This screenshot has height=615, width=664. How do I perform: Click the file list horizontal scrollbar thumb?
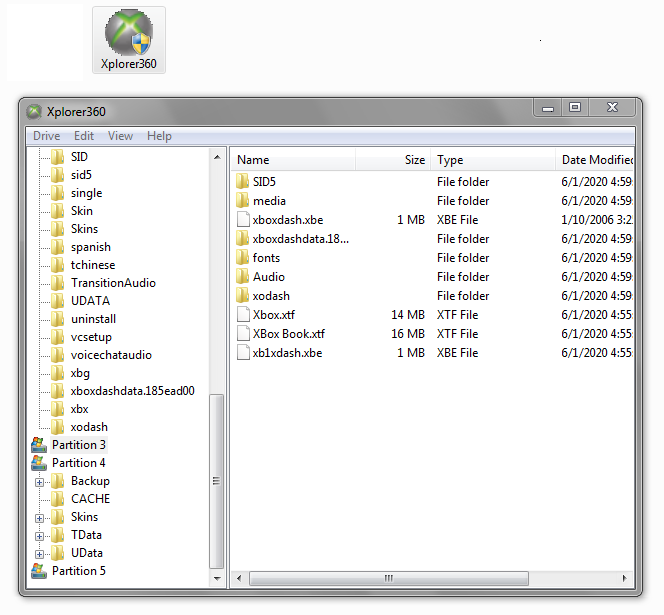[389, 578]
